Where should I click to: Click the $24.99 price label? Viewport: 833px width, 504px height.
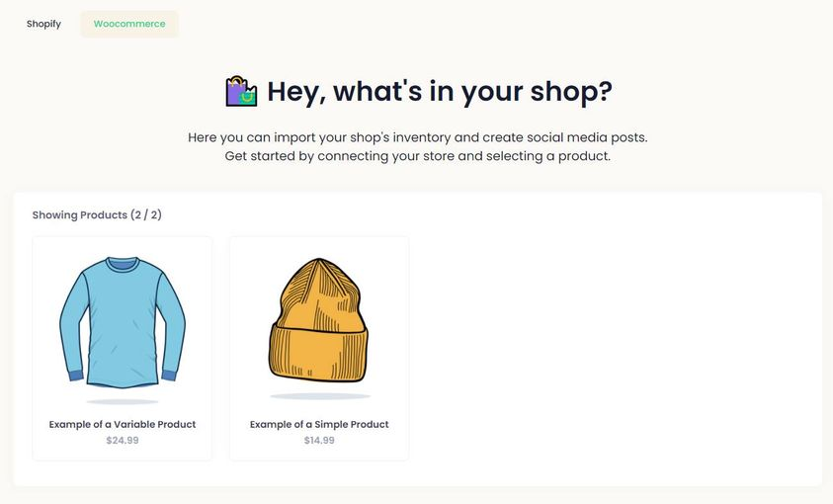(x=123, y=441)
